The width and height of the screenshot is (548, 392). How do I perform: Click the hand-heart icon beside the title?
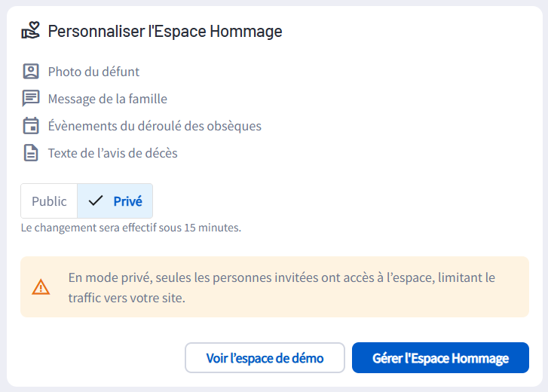[30, 31]
